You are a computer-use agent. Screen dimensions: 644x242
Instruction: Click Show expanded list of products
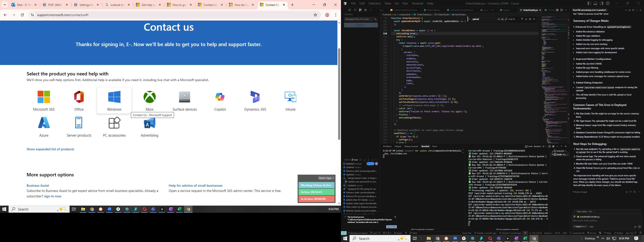pos(50,149)
